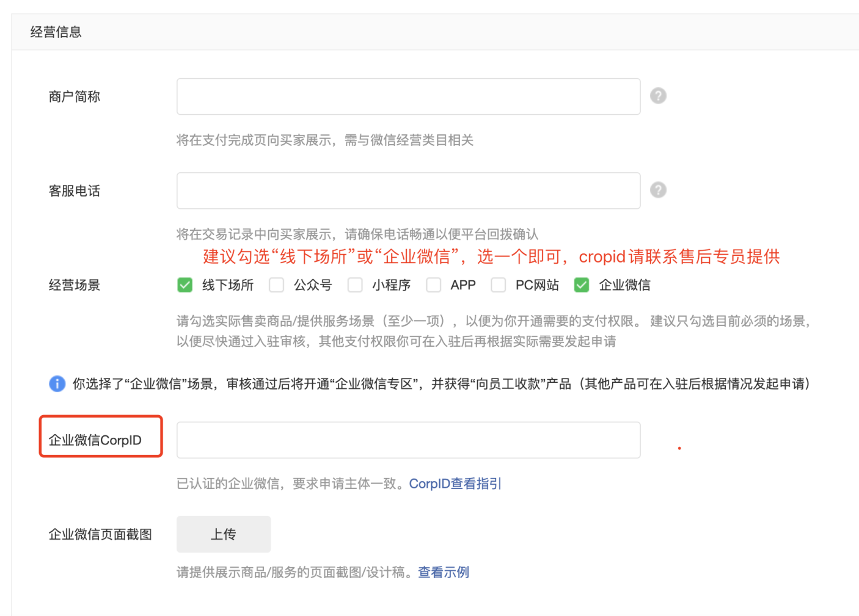Screen dimensions: 859x616
Task: Select the APP checkbox
Action: 433,285
